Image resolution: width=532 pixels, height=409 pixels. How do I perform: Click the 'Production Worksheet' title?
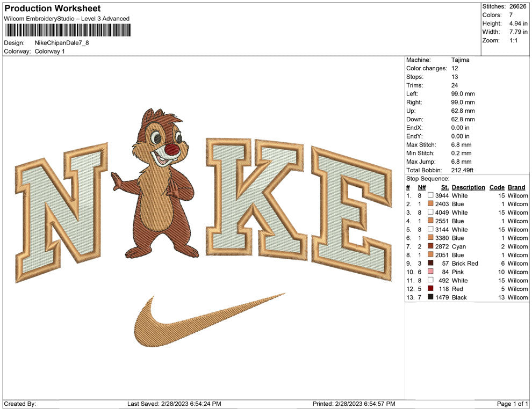(53, 9)
